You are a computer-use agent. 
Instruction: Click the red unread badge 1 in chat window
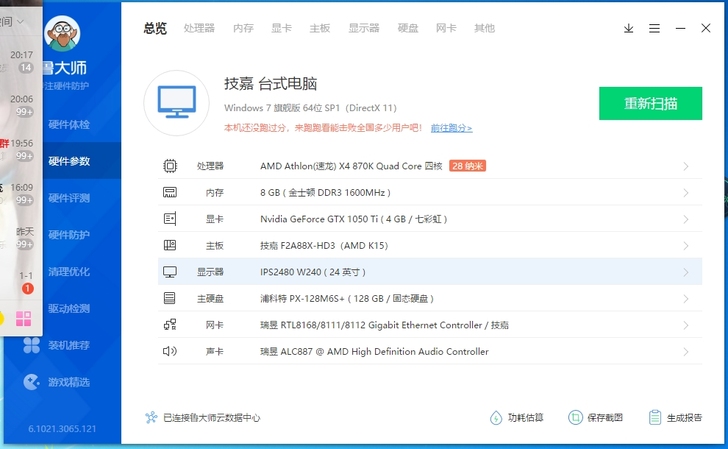(x=27, y=288)
